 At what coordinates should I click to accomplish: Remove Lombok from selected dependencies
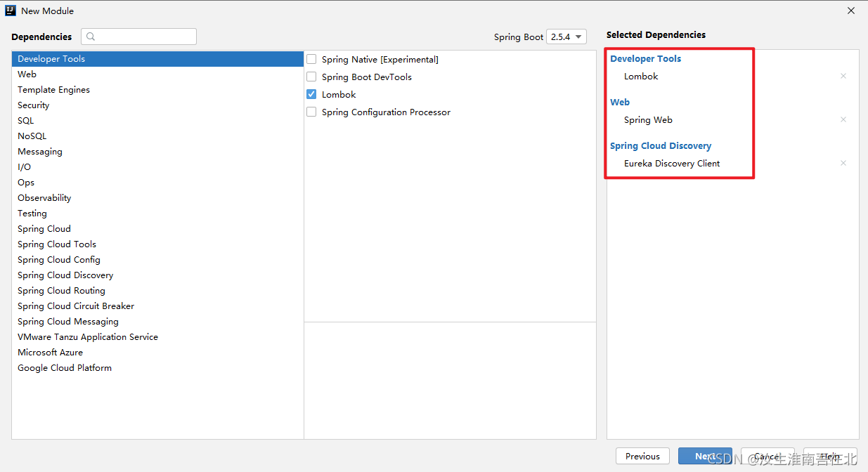[x=843, y=76]
